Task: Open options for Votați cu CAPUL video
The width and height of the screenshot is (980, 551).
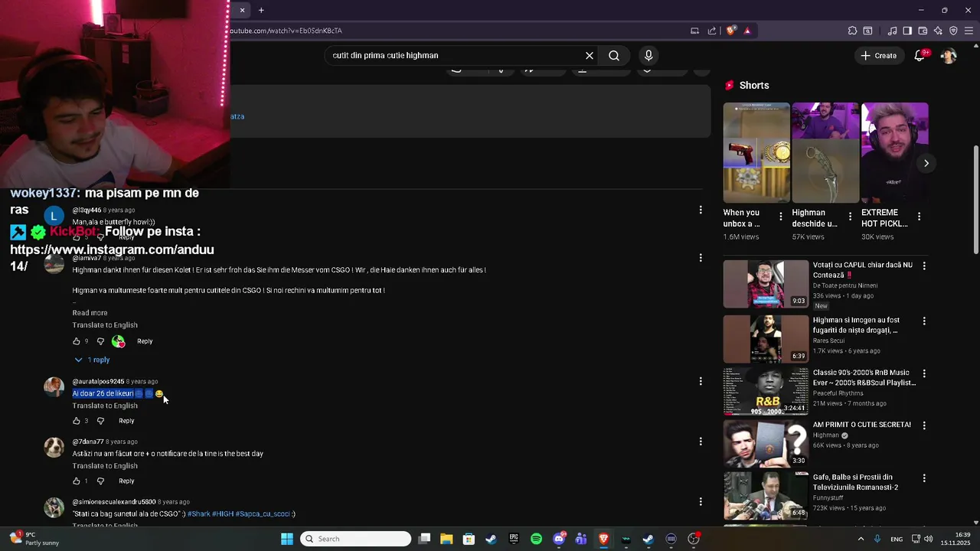Action: tap(924, 266)
